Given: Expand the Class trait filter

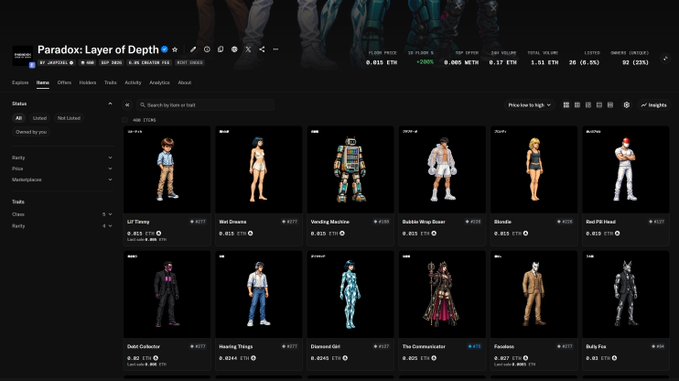Looking at the screenshot, I should pyautogui.click(x=61, y=214).
